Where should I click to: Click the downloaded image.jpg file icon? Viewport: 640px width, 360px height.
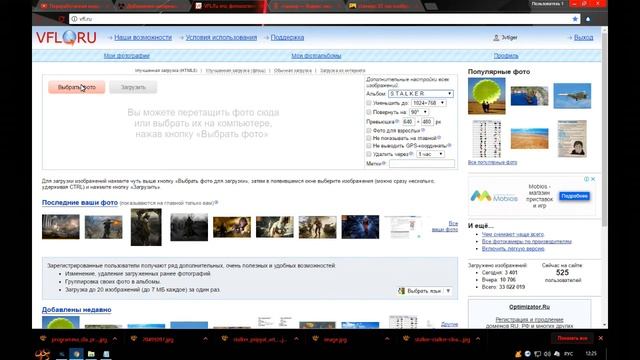coord(315,339)
